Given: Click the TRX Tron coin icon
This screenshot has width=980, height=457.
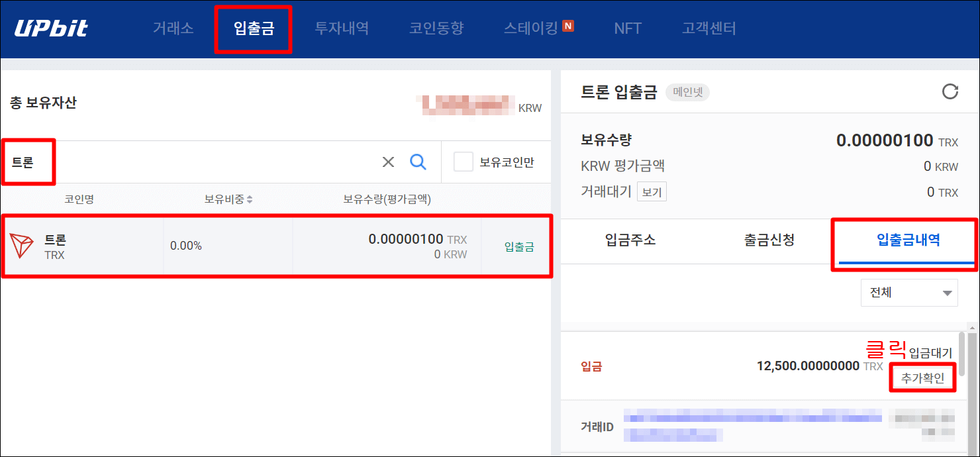Looking at the screenshot, I should [21, 245].
